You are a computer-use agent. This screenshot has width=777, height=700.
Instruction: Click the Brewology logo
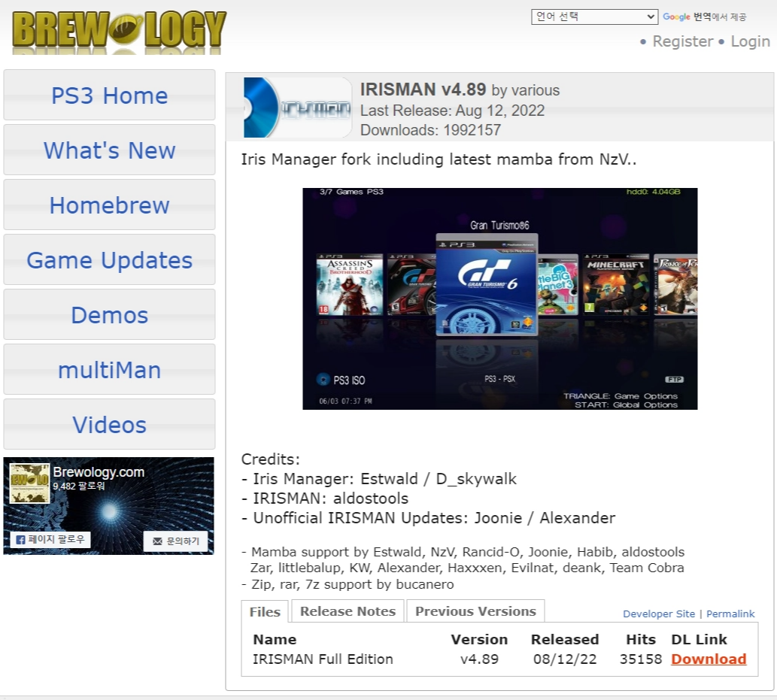click(119, 31)
